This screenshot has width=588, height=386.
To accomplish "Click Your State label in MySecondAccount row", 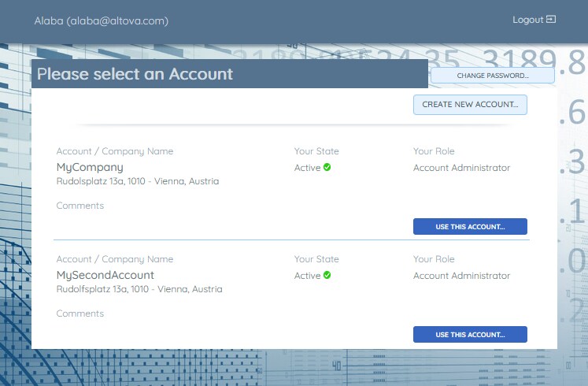I will 316,259.
